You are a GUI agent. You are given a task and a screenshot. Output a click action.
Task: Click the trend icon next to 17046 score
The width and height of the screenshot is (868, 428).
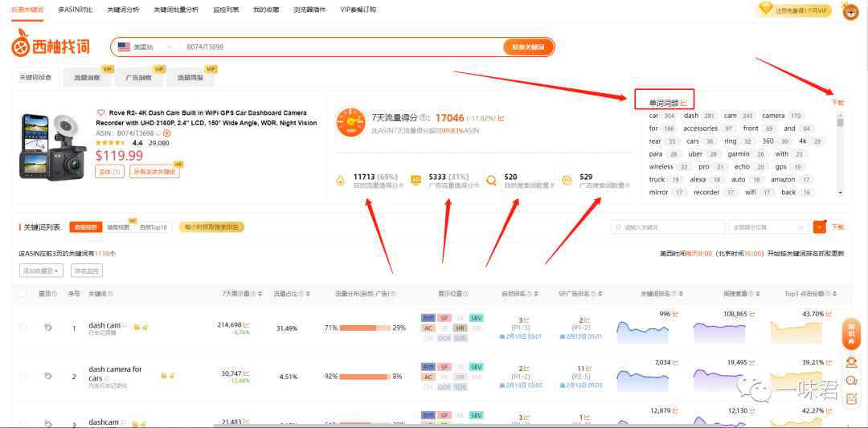502,118
